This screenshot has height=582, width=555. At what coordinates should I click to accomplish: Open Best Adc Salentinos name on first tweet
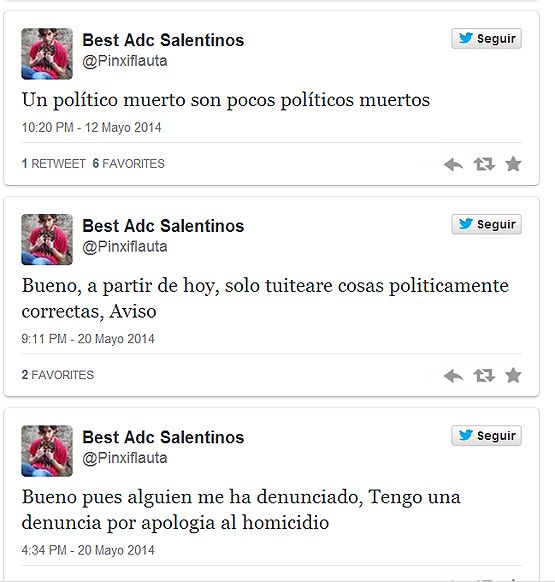(163, 40)
